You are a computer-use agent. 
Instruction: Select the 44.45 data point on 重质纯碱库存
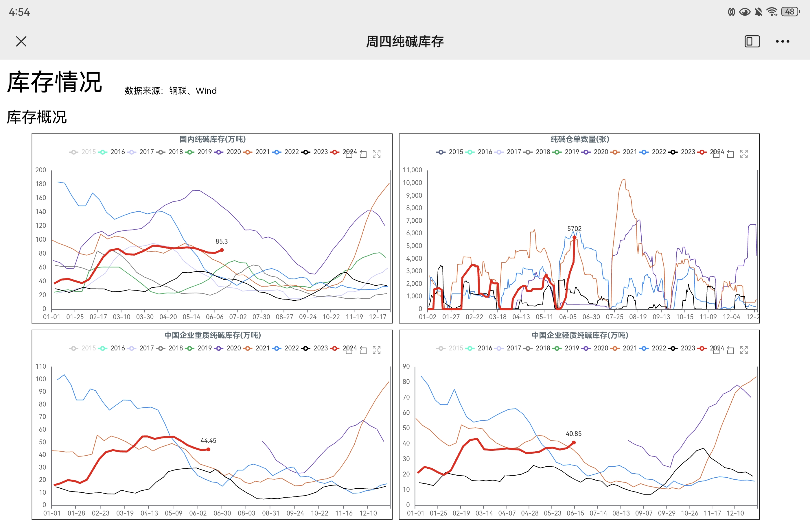point(208,450)
